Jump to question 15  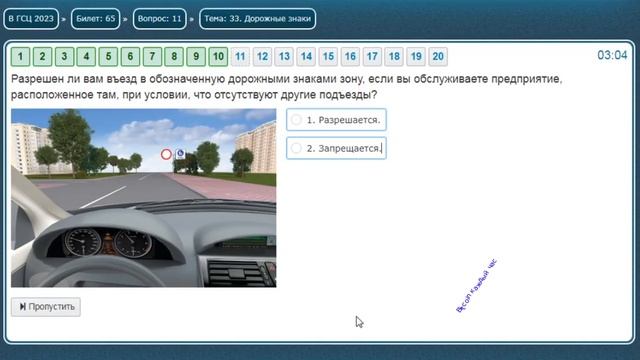[x=329, y=56]
